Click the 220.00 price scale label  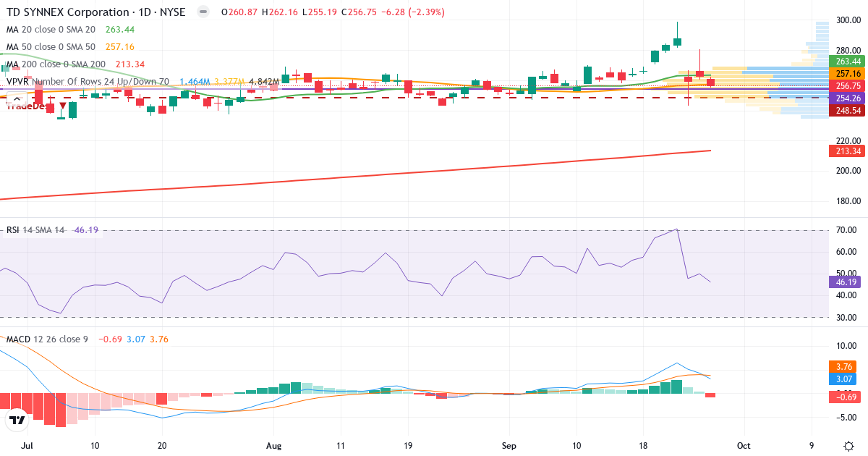(x=847, y=140)
